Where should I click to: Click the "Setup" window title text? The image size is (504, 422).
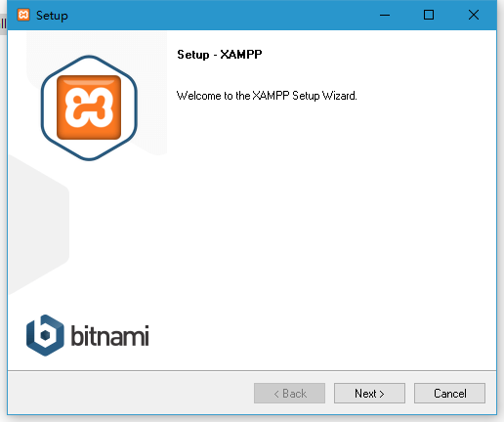(52, 16)
